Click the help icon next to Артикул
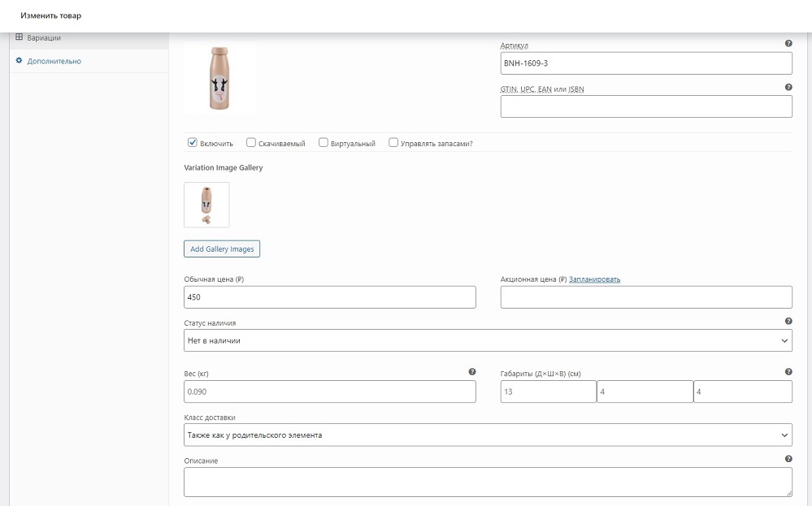Viewport: 812px width, 506px height. 788,44
